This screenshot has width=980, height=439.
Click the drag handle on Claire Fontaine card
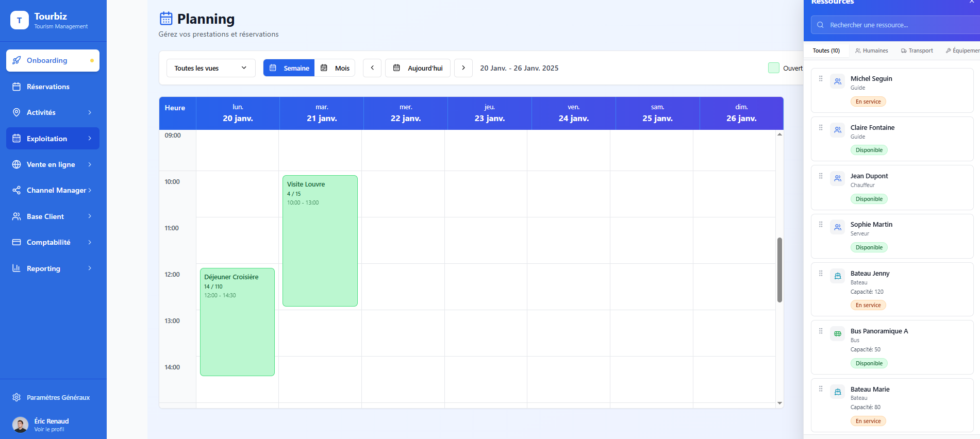821,127
